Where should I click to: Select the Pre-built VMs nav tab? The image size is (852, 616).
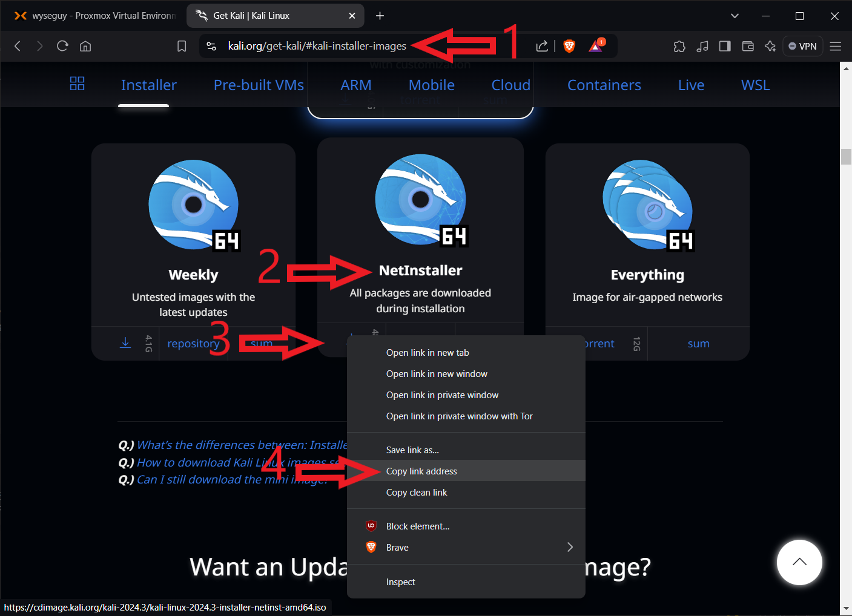[x=259, y=85]
